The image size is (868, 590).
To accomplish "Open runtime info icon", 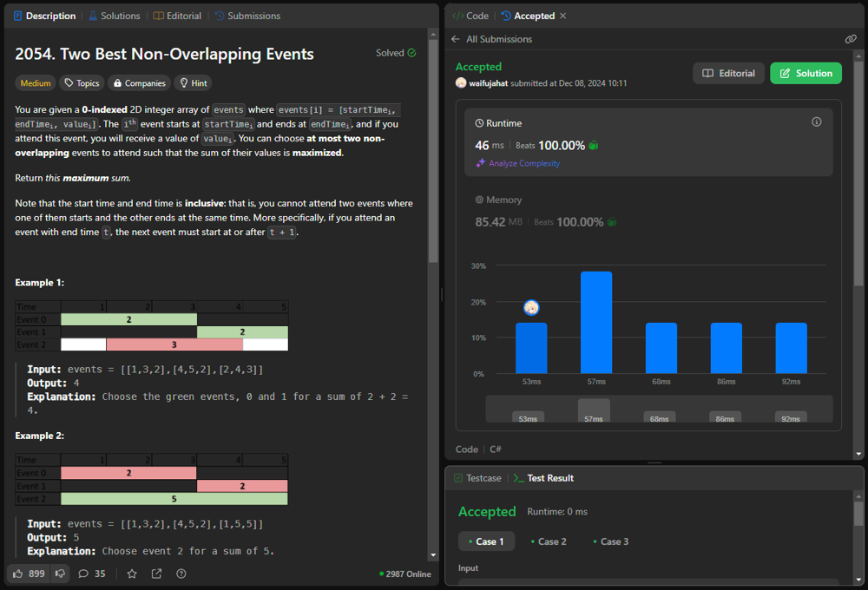I will pyautogui.click(x=817, y=121).
